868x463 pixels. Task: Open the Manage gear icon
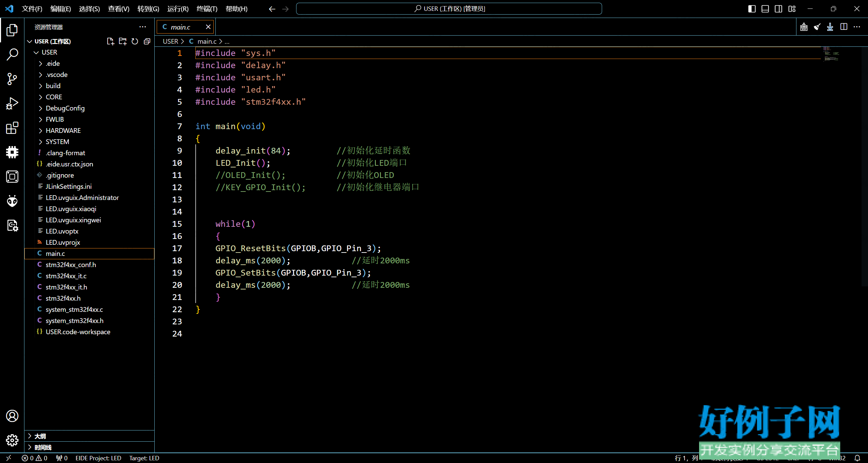[12, 440]
